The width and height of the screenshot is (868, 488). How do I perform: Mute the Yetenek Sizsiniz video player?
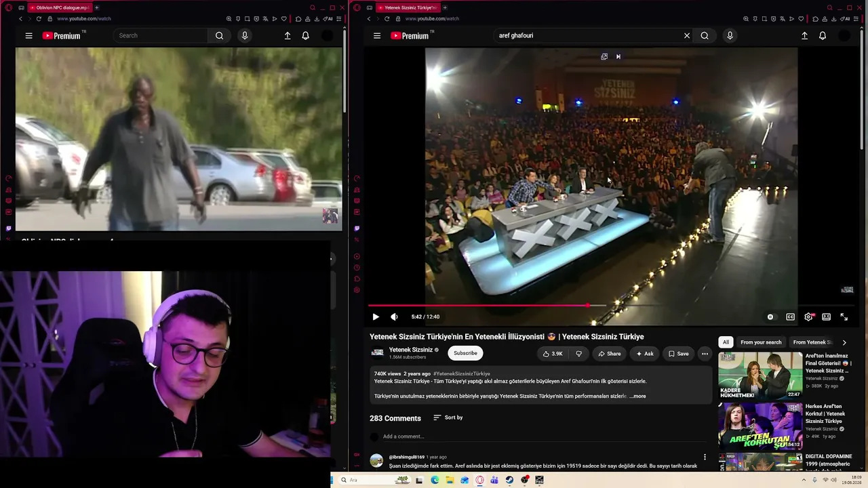(x=394, y=317)
